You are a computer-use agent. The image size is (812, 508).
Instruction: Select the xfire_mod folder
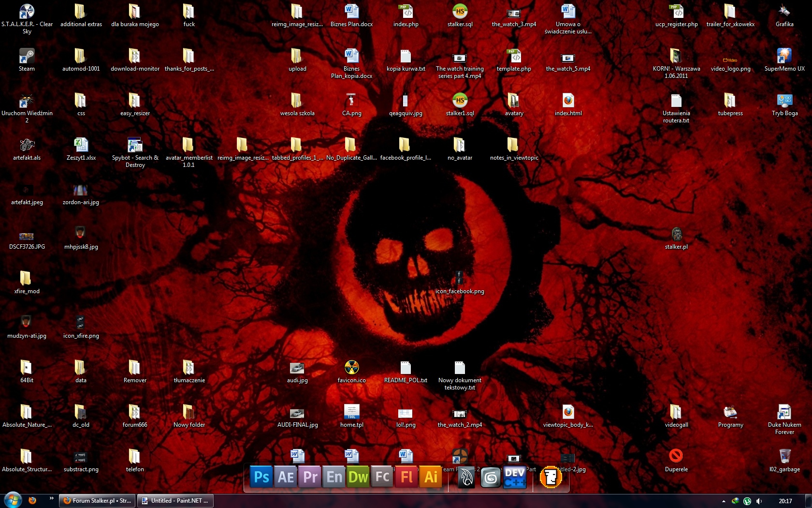click(x=27, y=282)
